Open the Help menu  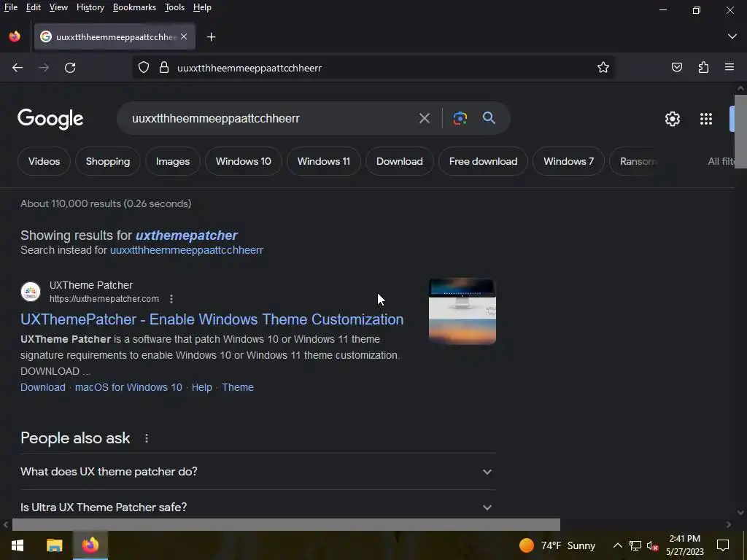(202, 7)
